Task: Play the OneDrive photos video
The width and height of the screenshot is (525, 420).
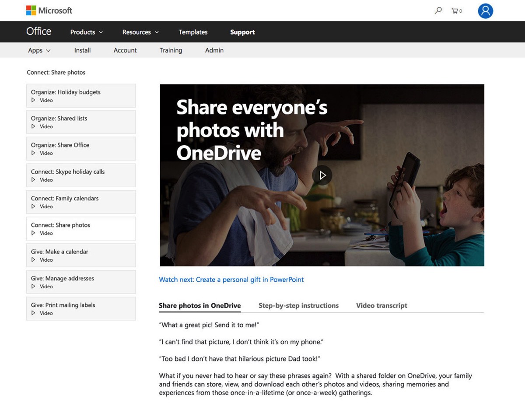Action: pyautogui.click(x=322, y=175)
